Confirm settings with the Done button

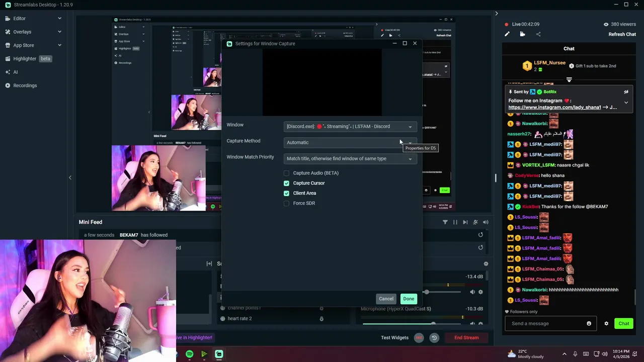click(x=409, y=299)
